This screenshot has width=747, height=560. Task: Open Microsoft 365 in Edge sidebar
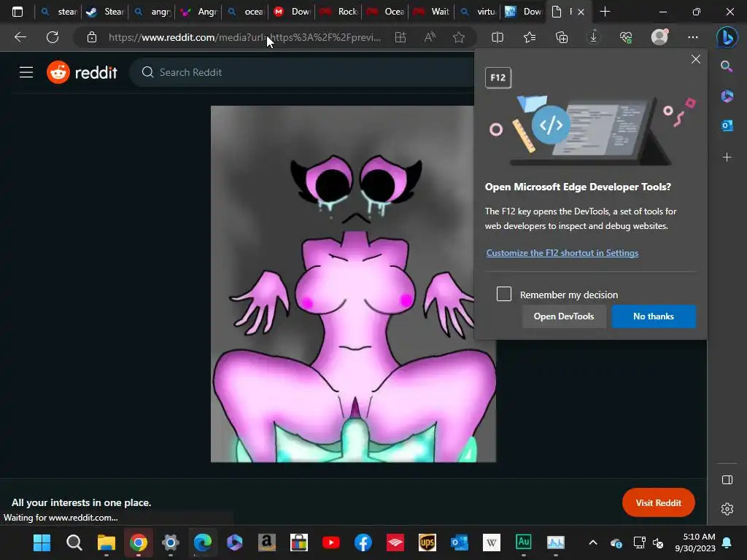[727, 96]
